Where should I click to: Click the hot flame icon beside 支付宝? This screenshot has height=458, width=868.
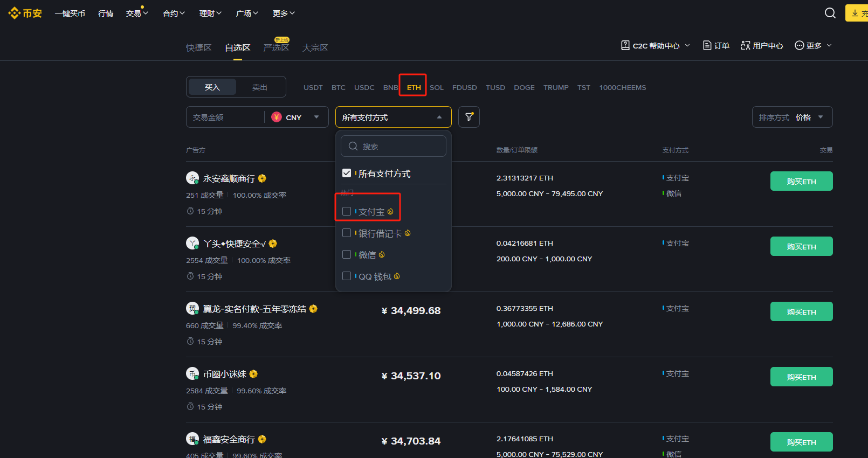coord(390,212)
